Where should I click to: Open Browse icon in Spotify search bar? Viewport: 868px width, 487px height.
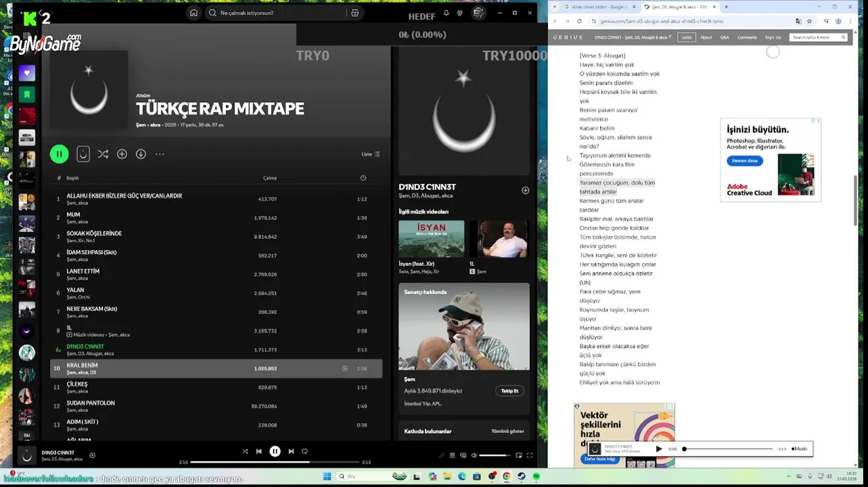355,13
